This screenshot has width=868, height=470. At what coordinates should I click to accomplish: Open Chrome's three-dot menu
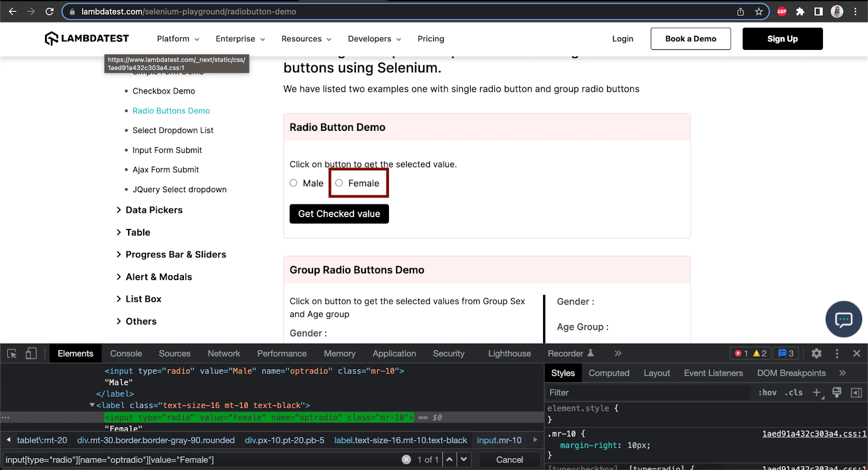click(856, 11)
